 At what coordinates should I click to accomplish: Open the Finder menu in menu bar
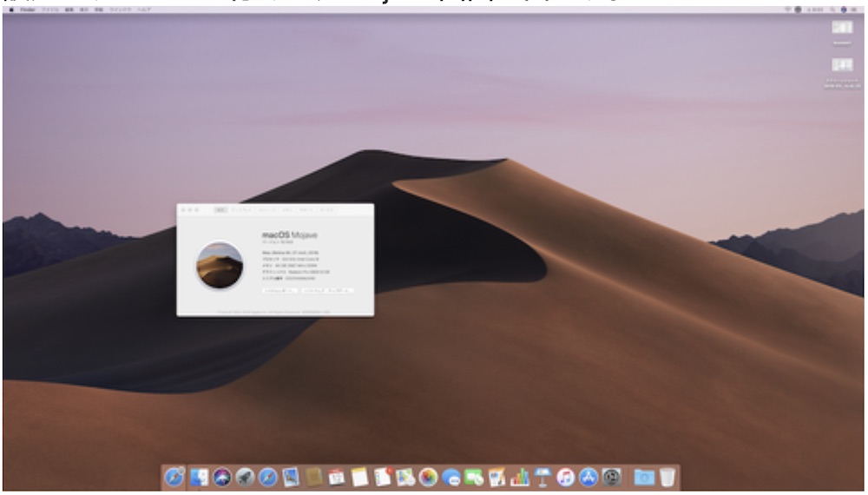click(28, 10)
